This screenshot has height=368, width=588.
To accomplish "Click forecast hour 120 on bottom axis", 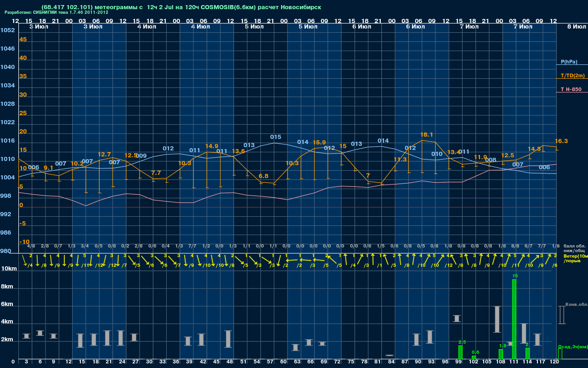I will click(554, 362).
